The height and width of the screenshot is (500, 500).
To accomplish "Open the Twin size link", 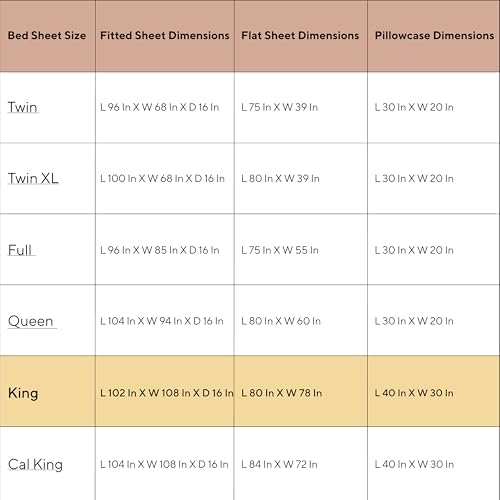I will click(x=22, y=107).
